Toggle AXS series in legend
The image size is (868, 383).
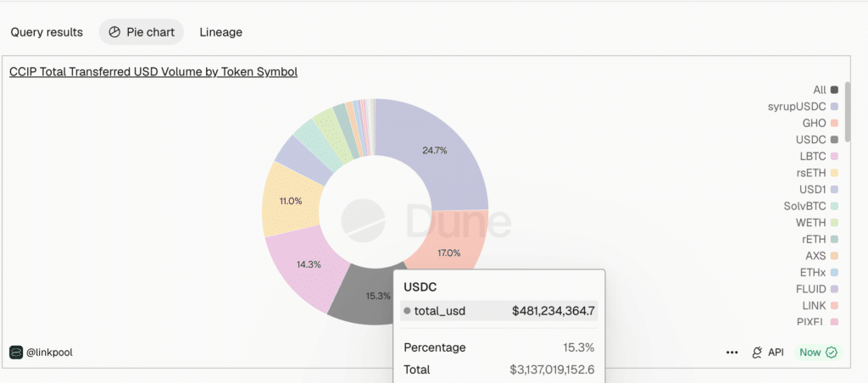(821, 256)
